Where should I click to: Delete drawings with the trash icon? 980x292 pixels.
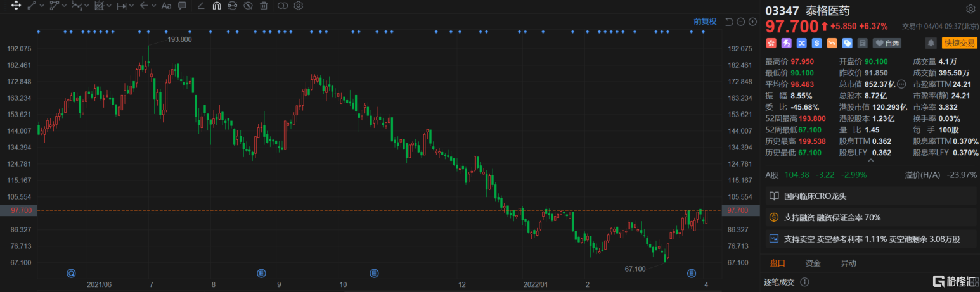(x=264, y=6)
